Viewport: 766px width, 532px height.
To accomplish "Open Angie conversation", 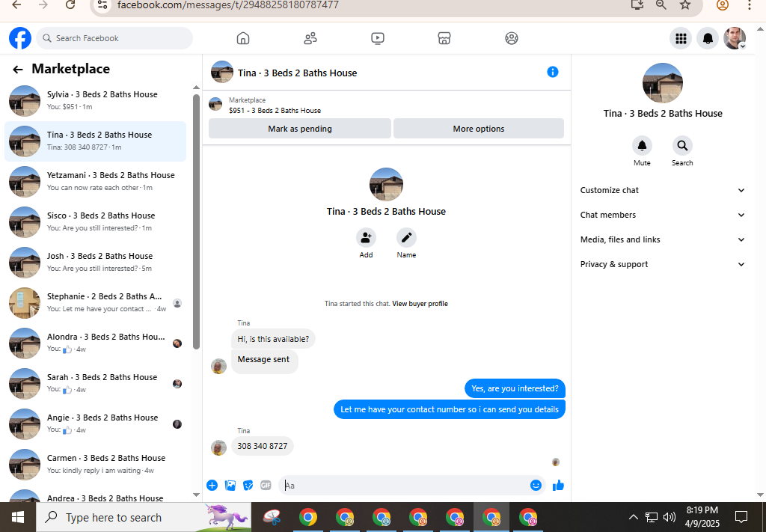I will coord(95,424).
